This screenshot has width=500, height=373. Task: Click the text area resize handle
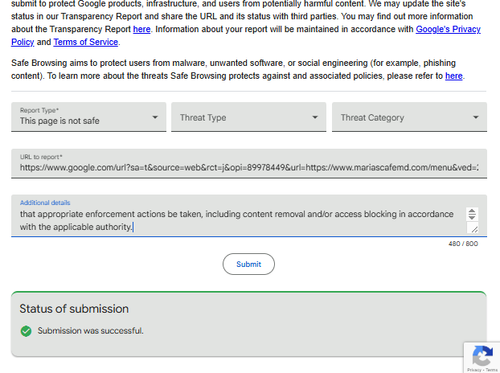(474, 229)
